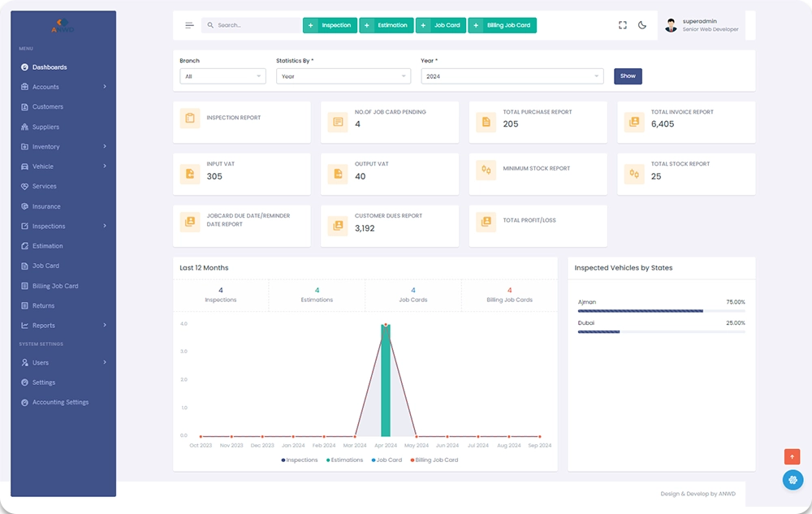Click the Minimum Stock Report icon

coord(486,170)
